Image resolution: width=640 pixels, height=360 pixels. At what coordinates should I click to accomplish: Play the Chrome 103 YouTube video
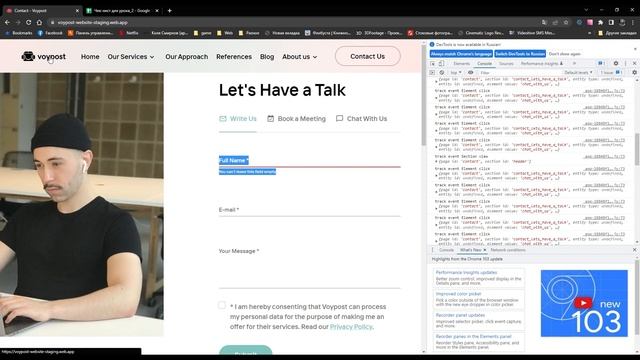(583, 303)
